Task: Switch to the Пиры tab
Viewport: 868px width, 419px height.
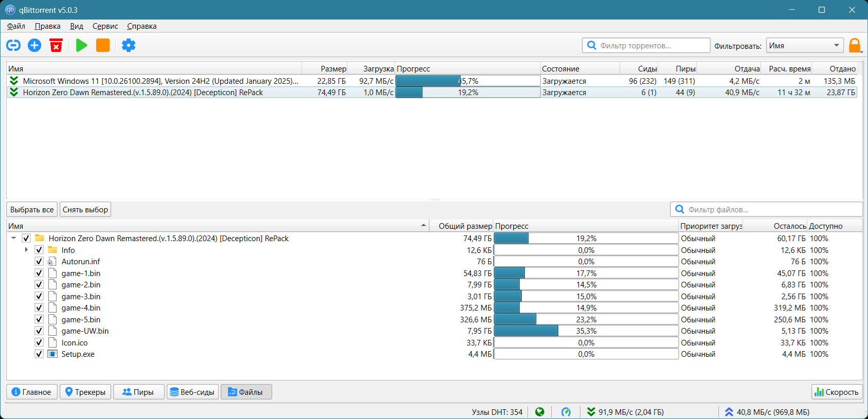Action: (x=138, y=392)
